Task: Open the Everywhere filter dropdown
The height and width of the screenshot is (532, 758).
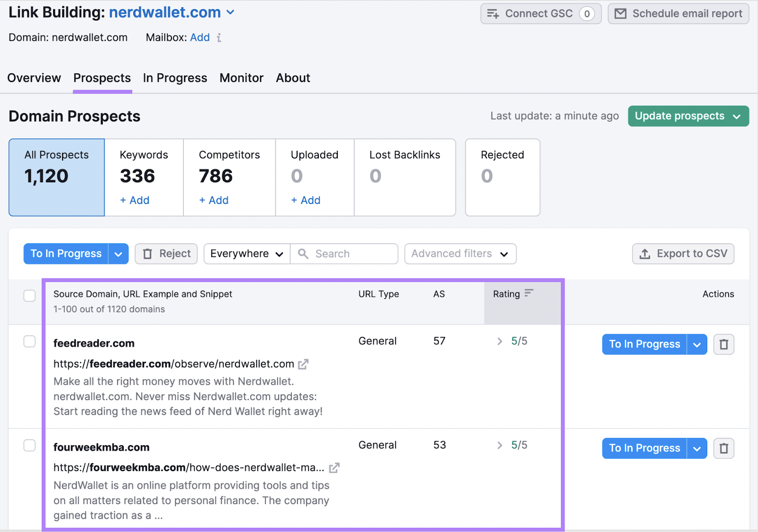Action: (246, 254)
